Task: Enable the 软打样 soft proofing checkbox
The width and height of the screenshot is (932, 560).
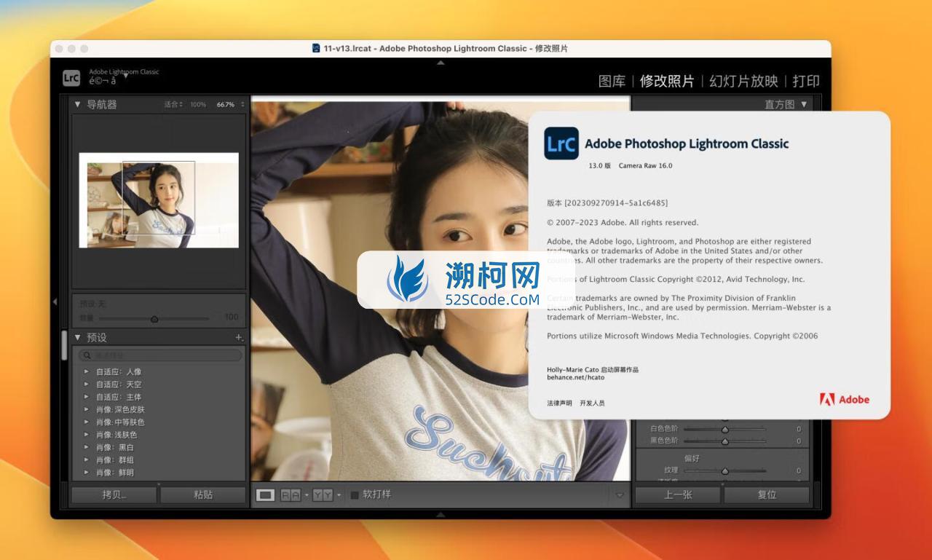Action: [355, 495]
